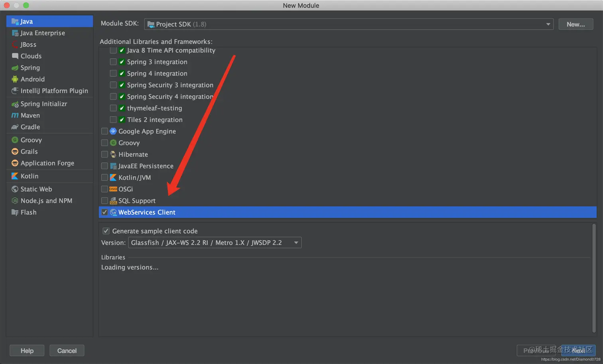Select Java Enterprise module type

click(49, 33)
